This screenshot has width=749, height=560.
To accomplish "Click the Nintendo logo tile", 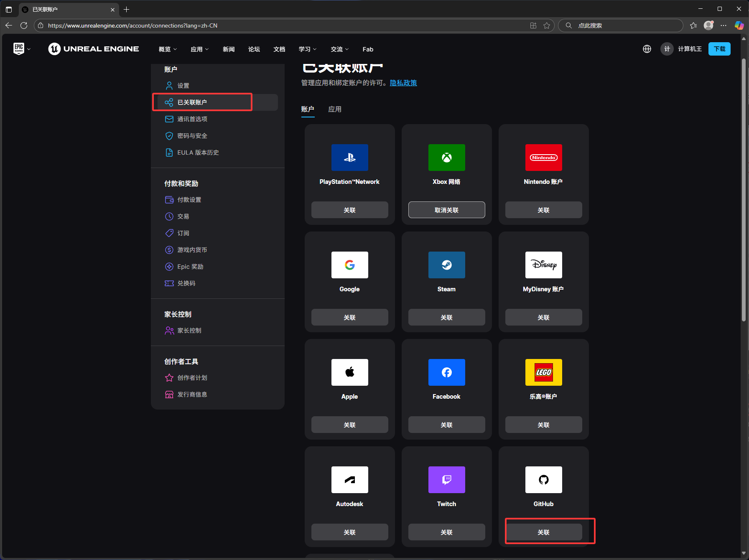I will [544, 158].
